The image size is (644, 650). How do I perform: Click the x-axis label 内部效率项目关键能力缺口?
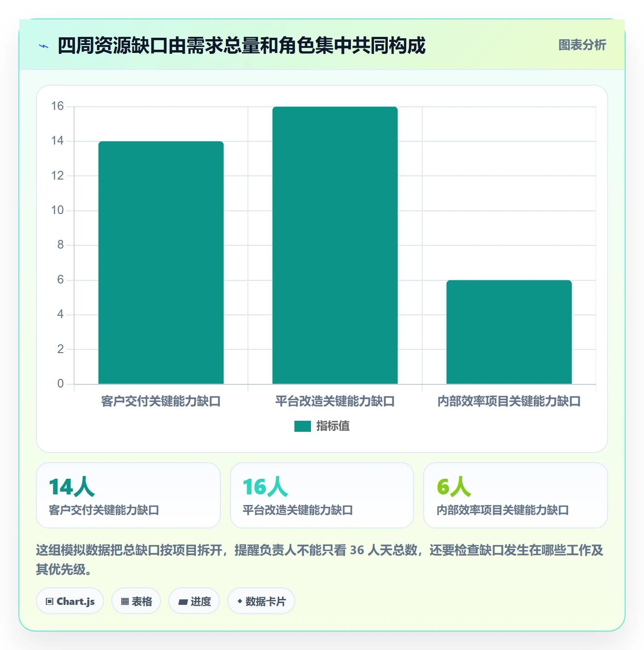pyautogui.click(x=509, y=401)
